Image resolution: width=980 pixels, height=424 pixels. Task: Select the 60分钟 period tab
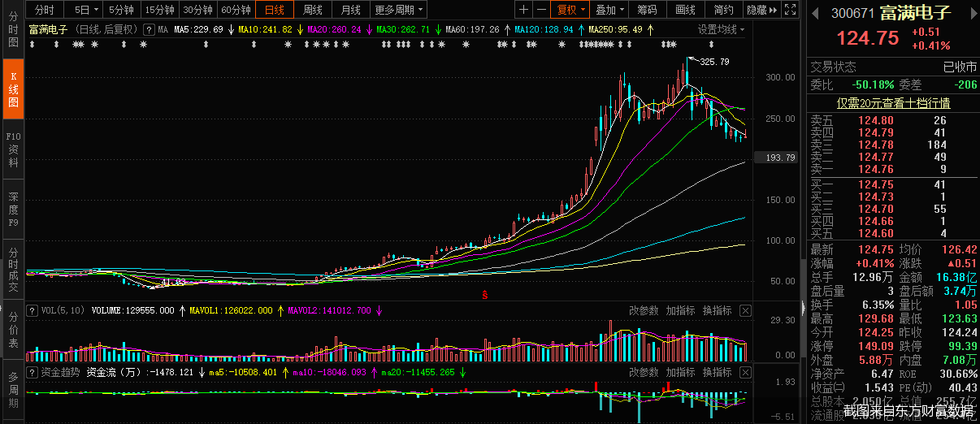[x=236, y=10]
